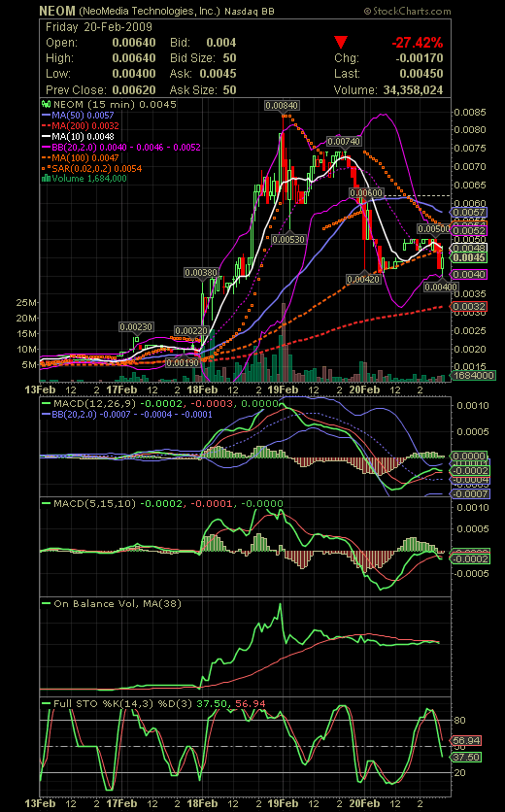505x812 pixels.
Task: Click the green 0.0045 axis tag
Action: pos(469,258)
